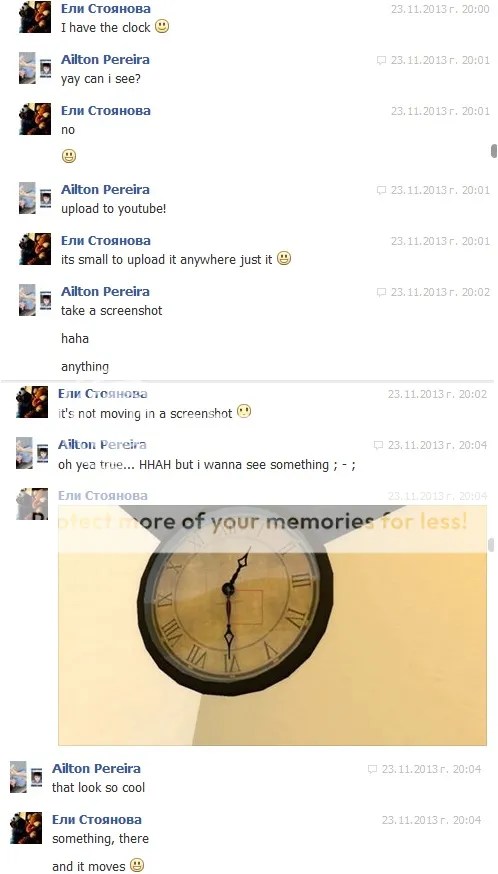Screen dimensions: 498x874
Task: Open the Ailton Pereira name above 'that look so cool'
Action: click(x=96, y=769)
